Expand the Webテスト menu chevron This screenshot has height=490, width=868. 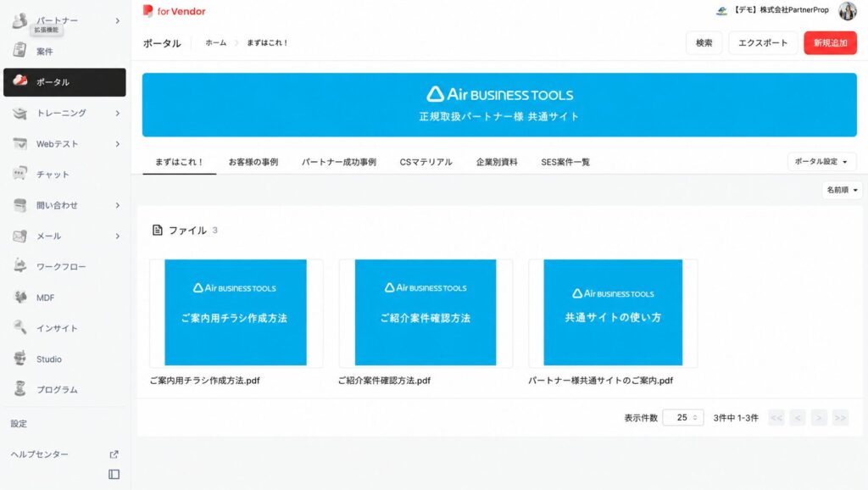pyautogui.click(x=117, y=144)
